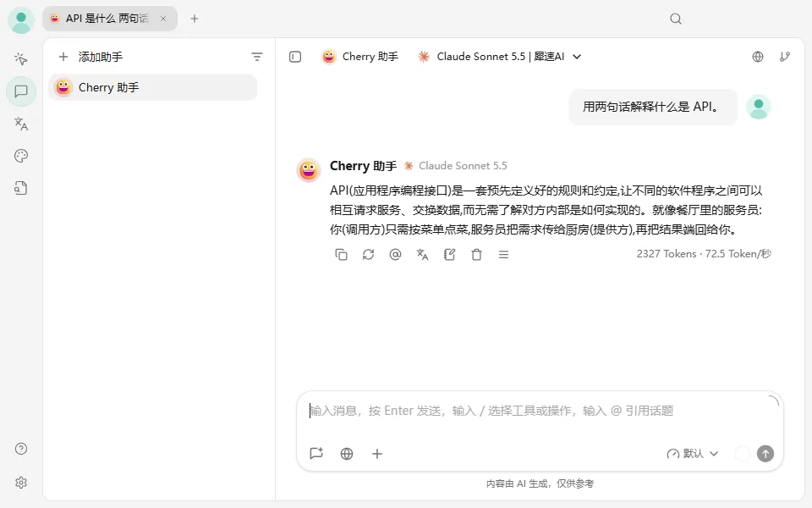Expand the 默认 dropdown in input bar
The image size is (812, 508).
pos(693,454)
